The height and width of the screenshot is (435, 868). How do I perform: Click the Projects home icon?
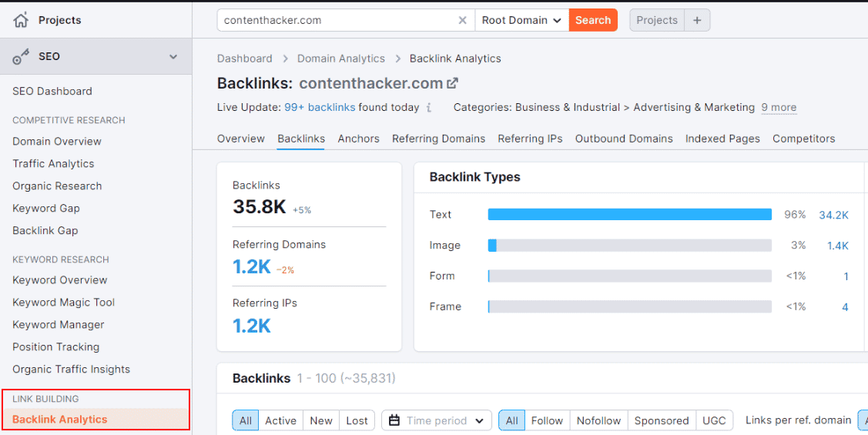coord(21,21)
